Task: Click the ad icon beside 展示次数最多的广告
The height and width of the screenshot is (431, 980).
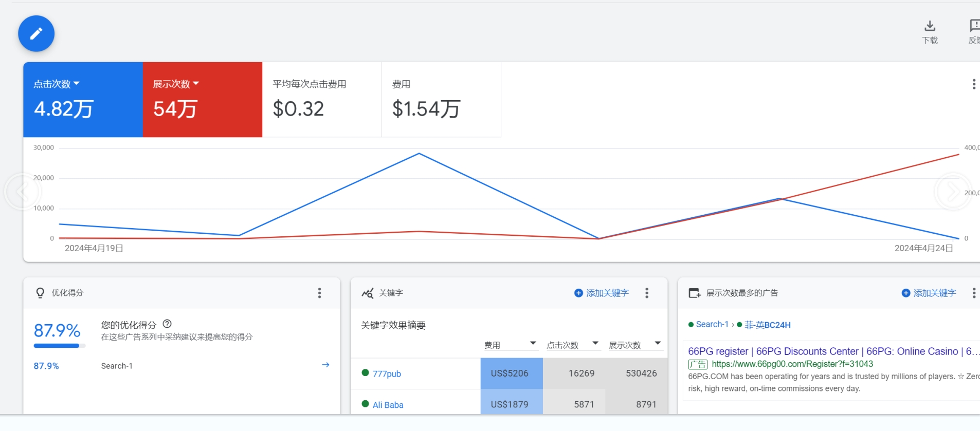Action: pyautogui.click(x=695, y=293)
